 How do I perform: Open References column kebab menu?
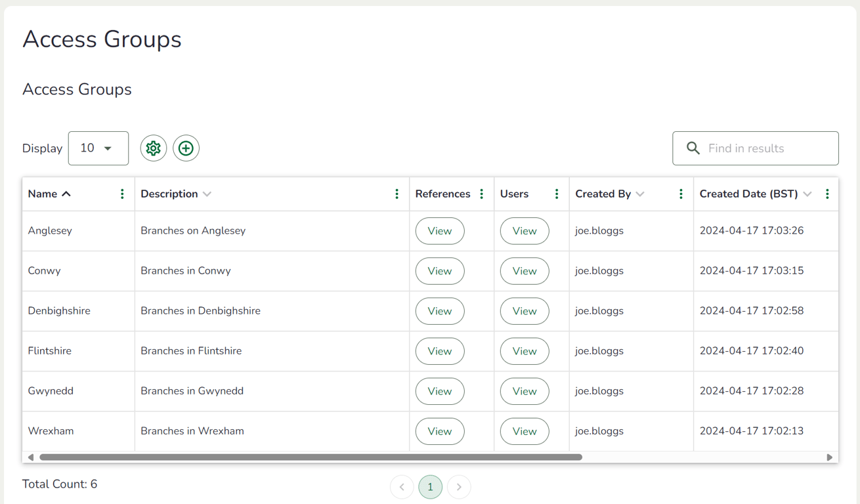tap(482, 194)
